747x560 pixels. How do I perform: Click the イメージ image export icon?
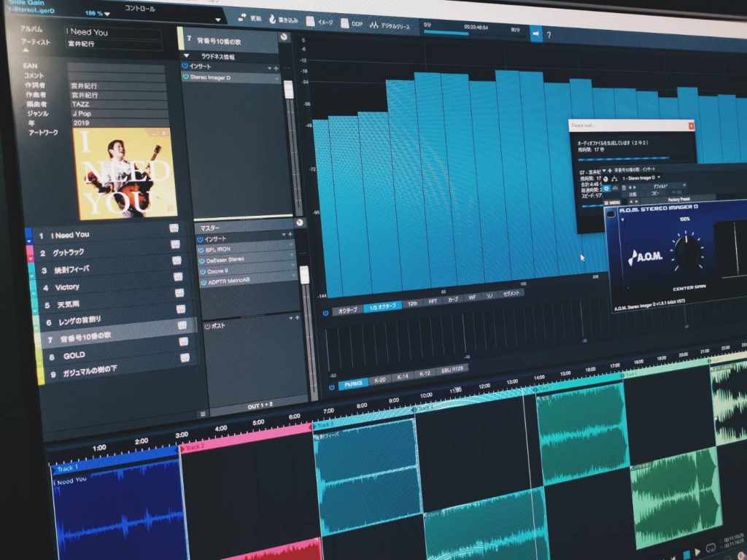click(310, 21)
